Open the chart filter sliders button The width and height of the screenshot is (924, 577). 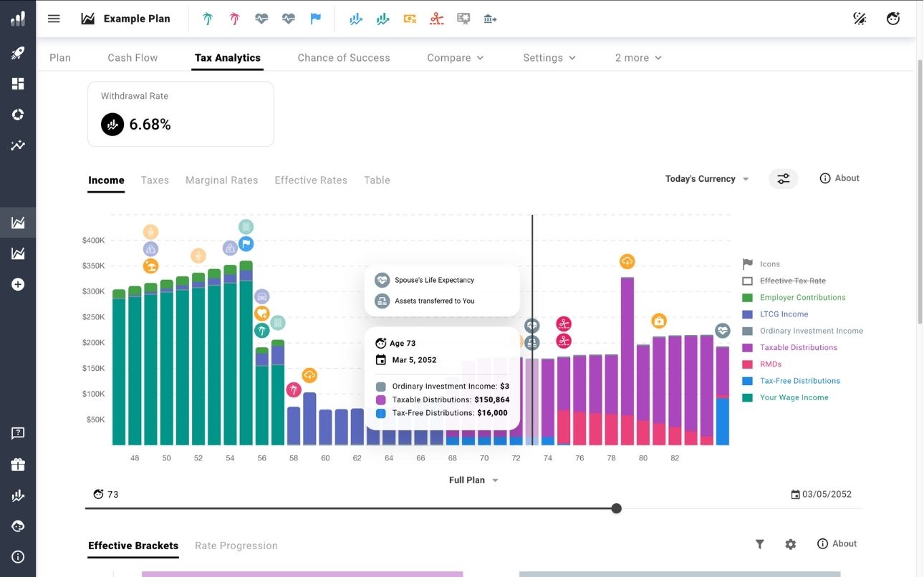coord(784,179)
